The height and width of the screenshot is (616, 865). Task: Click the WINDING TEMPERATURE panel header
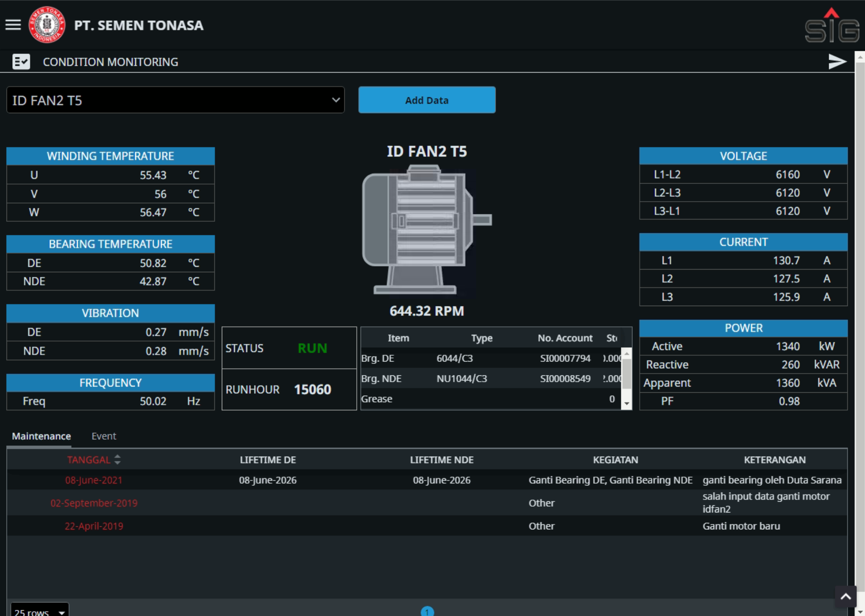coord(111,156)
